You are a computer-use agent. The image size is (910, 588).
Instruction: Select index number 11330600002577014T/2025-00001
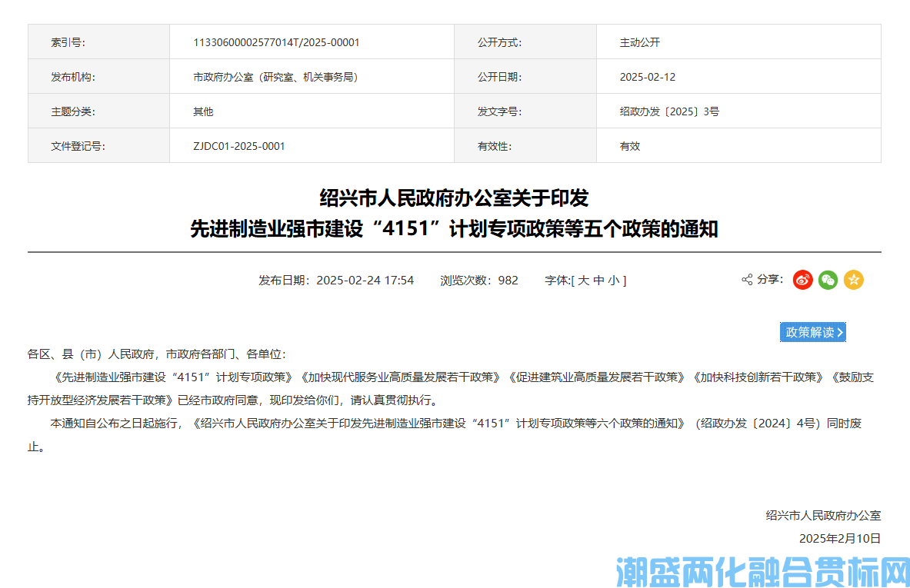click(276, 42)
